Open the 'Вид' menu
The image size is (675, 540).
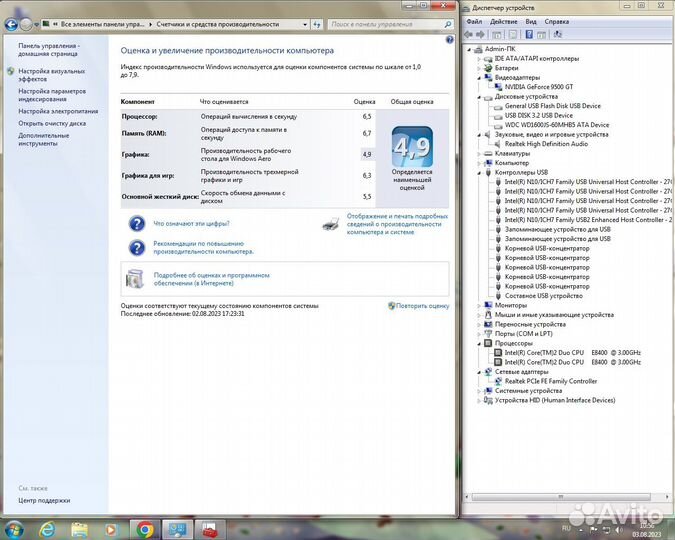(x=531, y=22)
